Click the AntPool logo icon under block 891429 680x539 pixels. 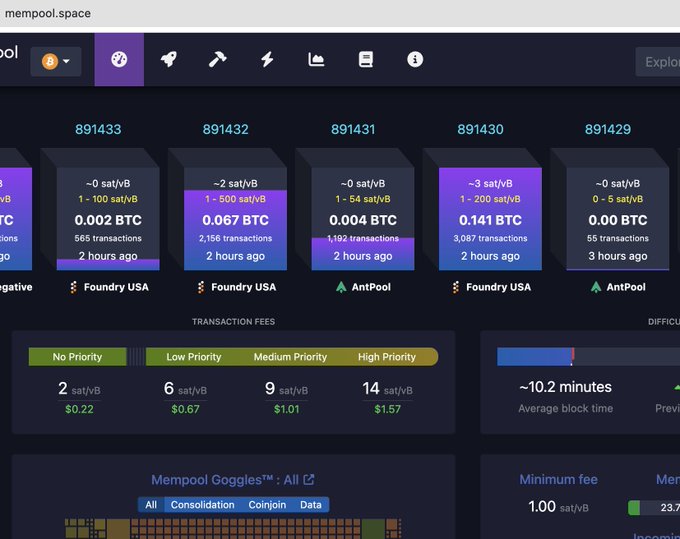click(596, 287)
